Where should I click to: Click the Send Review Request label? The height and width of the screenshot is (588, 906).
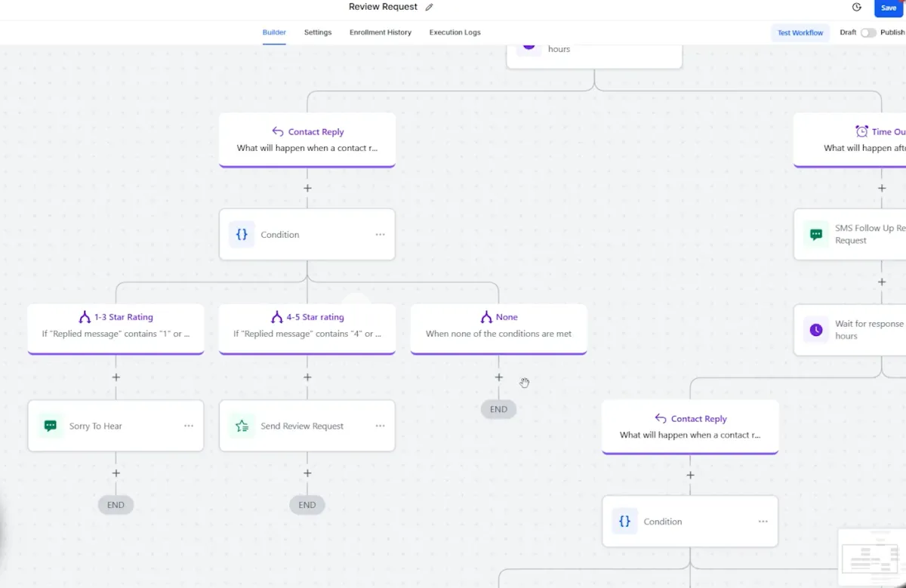tap(302, 426)
